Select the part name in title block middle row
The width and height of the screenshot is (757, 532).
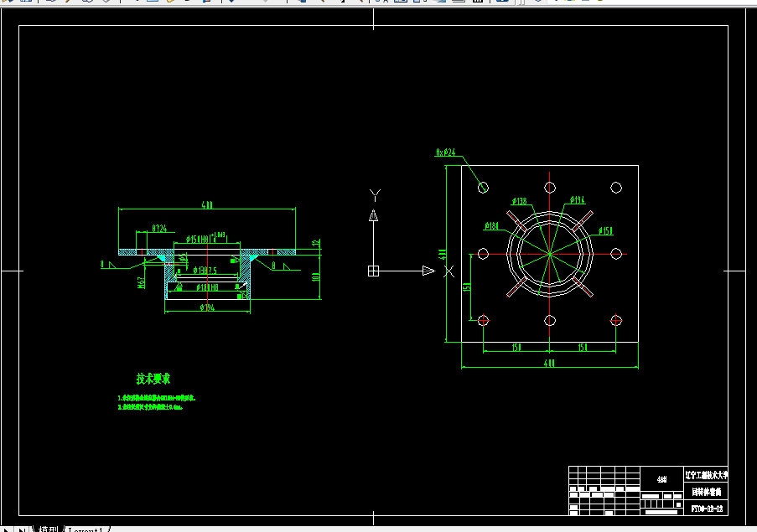(707, 492)
